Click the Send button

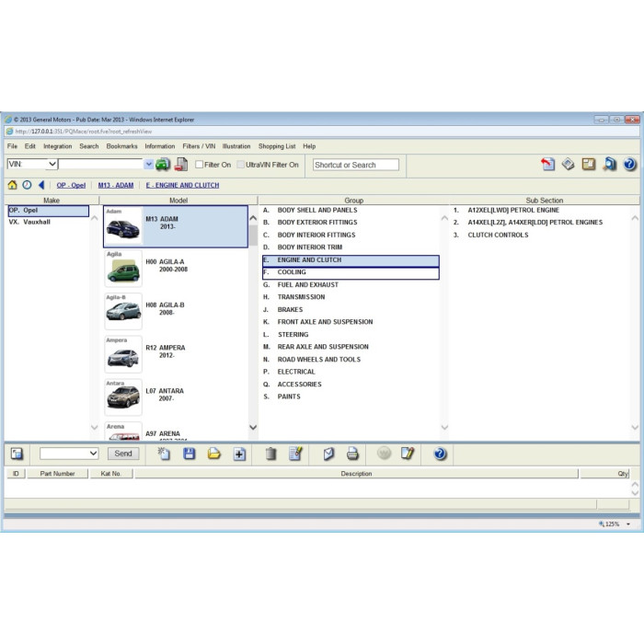pyautogui.click(x=123, y=454)
